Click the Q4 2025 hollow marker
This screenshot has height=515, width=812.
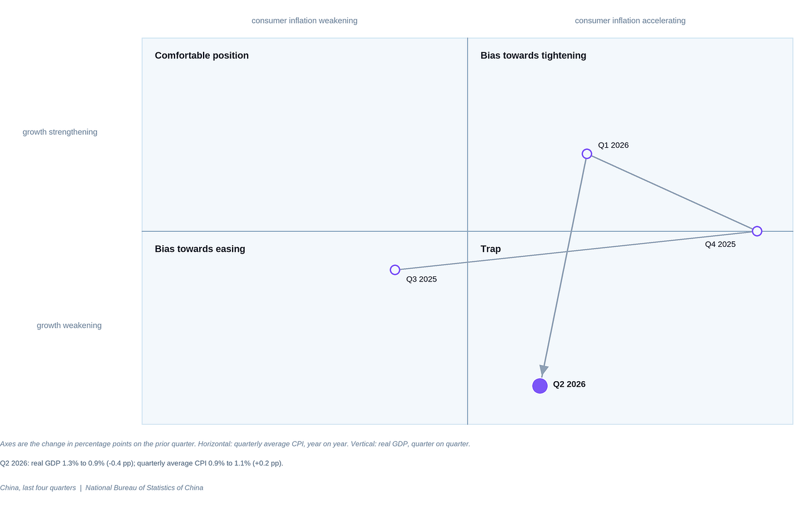(x=757, y=231)
